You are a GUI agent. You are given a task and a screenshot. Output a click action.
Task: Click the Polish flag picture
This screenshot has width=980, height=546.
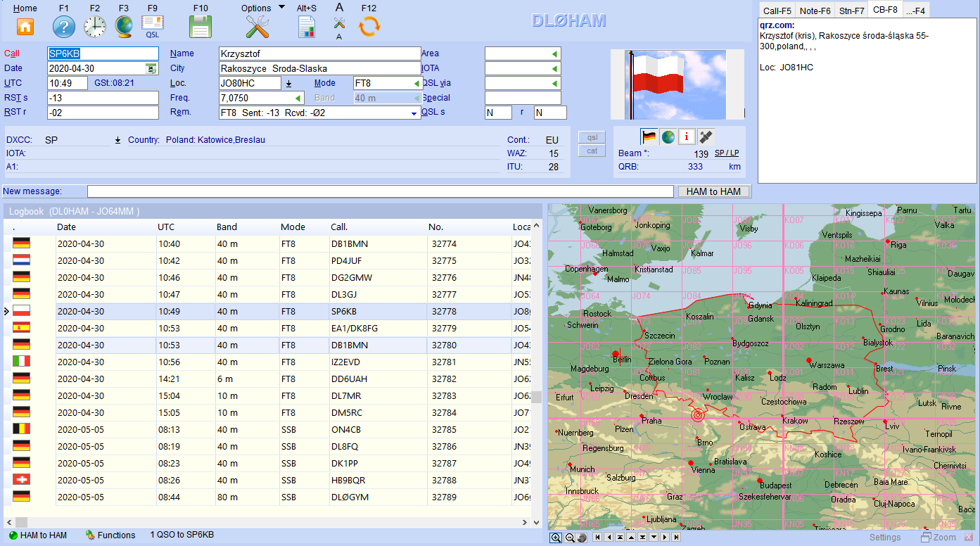[677, 84]
